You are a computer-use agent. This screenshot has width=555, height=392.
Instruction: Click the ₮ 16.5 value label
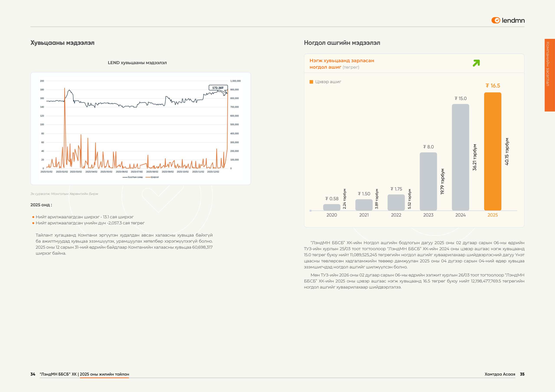point(493,86)
